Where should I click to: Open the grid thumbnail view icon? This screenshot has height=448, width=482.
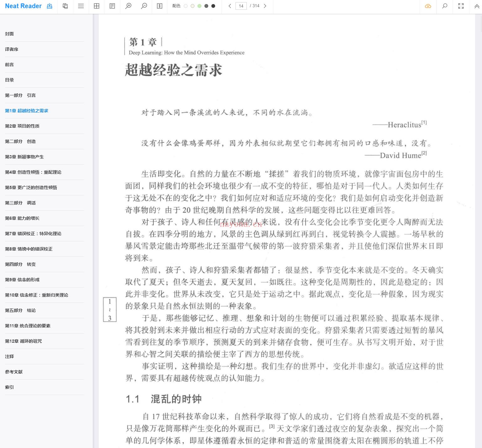97,6
